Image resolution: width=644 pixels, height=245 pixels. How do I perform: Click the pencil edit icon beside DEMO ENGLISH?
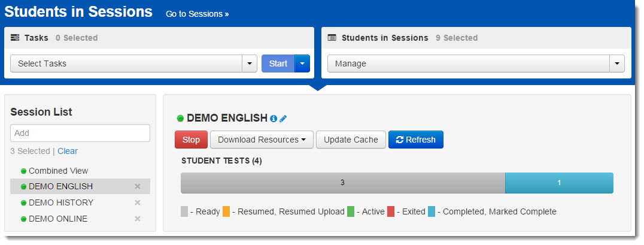point(283,119)
